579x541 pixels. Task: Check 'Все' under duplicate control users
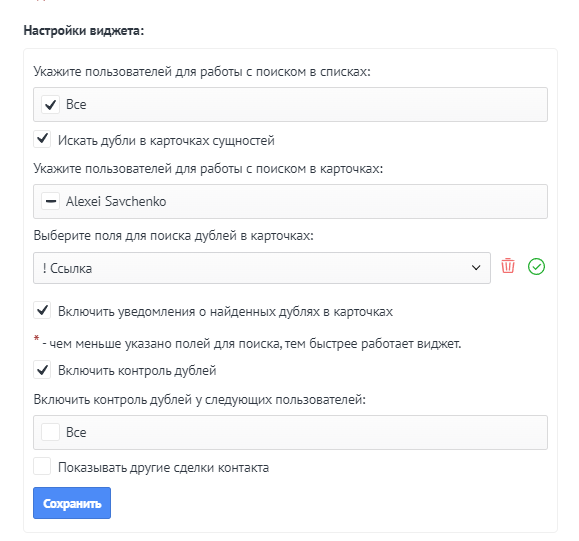coord(51,432)
